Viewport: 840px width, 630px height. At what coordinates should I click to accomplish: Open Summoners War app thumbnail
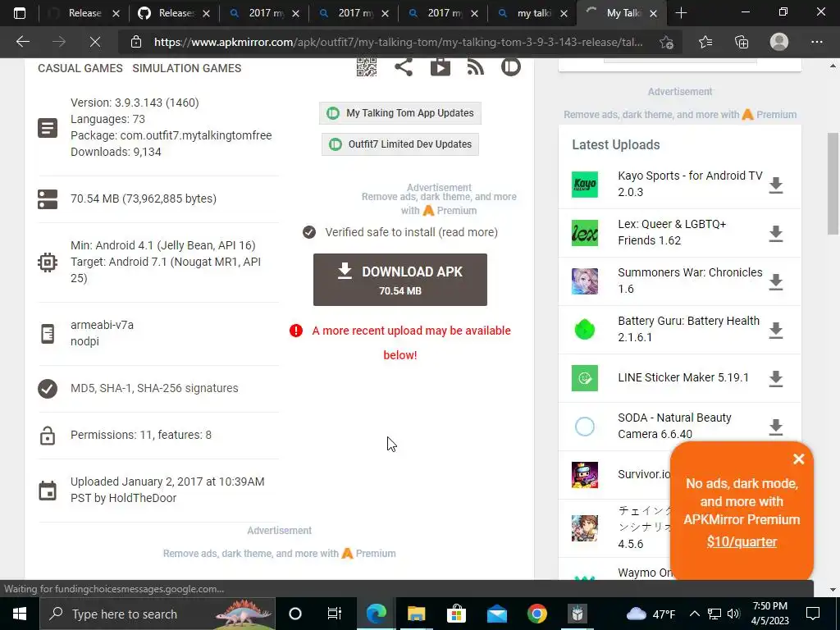[584, 281]
